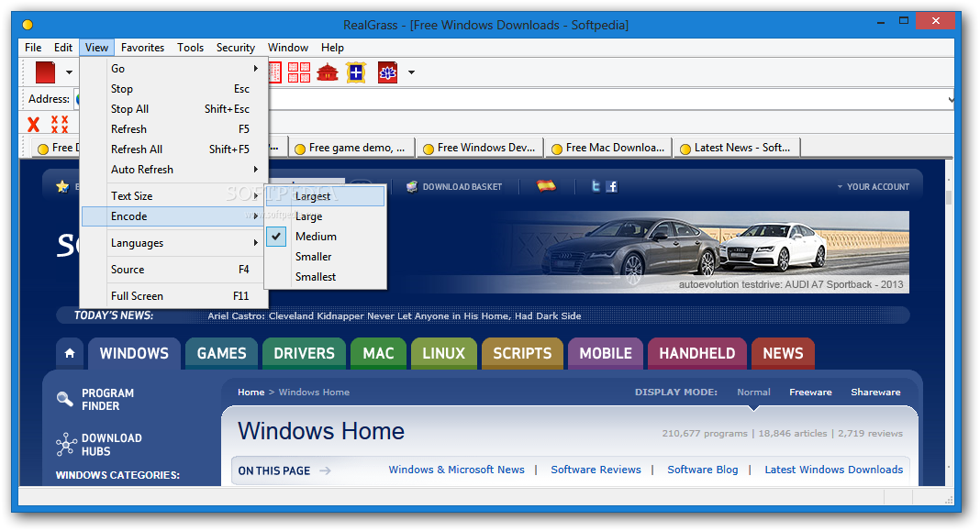Choose Source in the View menu
Screen dimensions: 980x531
pos(174,270)
